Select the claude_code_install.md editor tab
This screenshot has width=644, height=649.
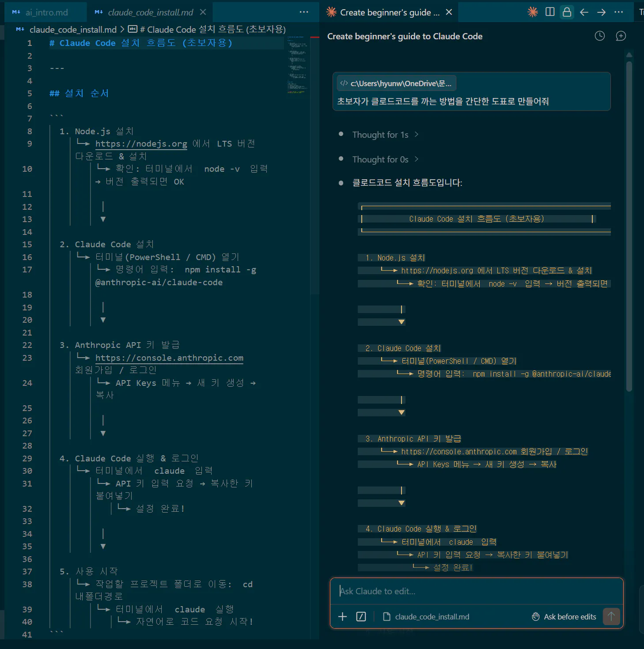(150, 12)
